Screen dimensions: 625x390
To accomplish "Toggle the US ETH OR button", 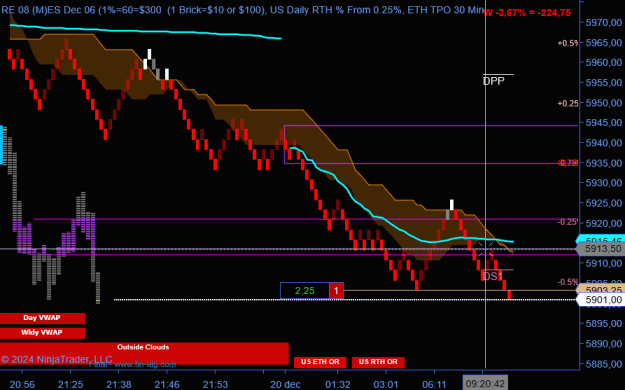I will [x=320, y=362].
